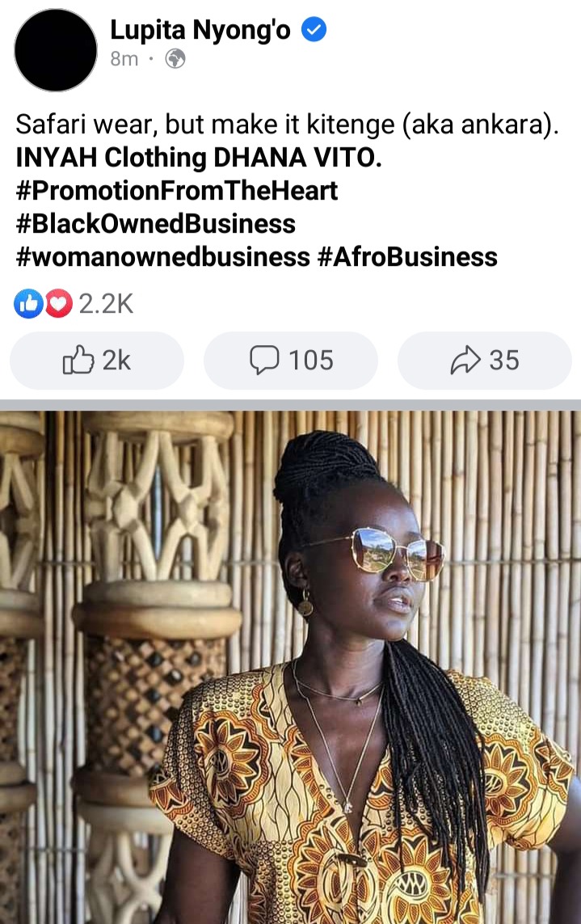Tap the speech bubble comment icon
Screen dimensions: 581x924
[264, 360]
